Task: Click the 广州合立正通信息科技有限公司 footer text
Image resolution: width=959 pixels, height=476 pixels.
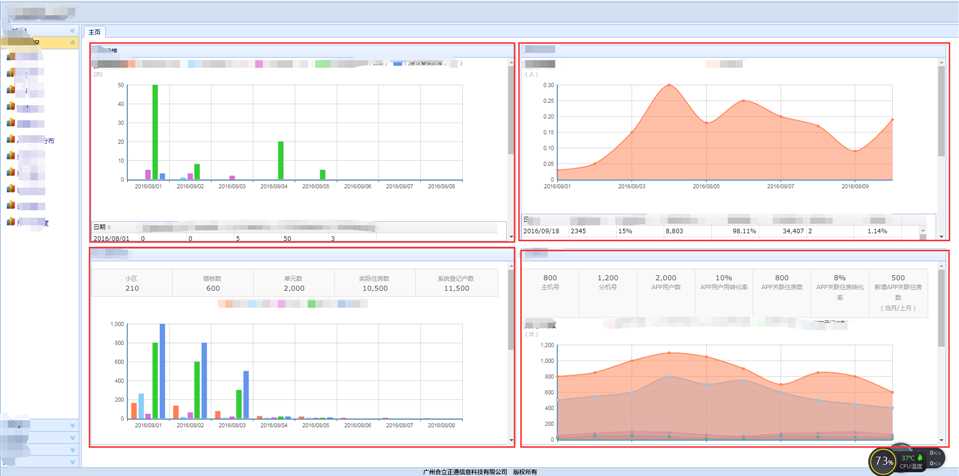Action: pos(465,472)
